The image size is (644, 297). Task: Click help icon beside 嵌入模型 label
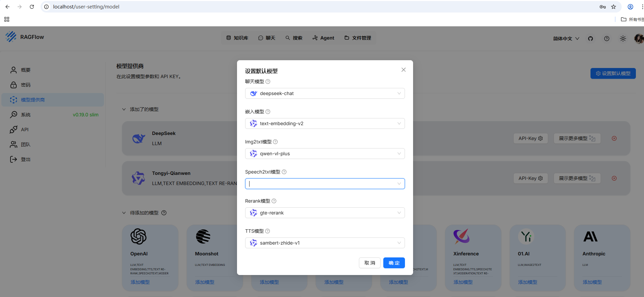tap(268, 112)
